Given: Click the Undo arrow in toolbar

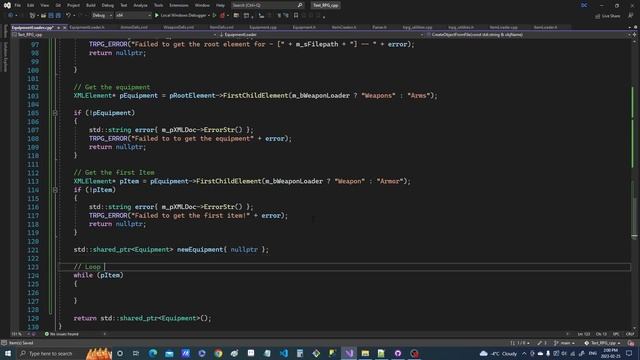Looking at the screenshot, I should pyautogui.click(x=68, y=16).
